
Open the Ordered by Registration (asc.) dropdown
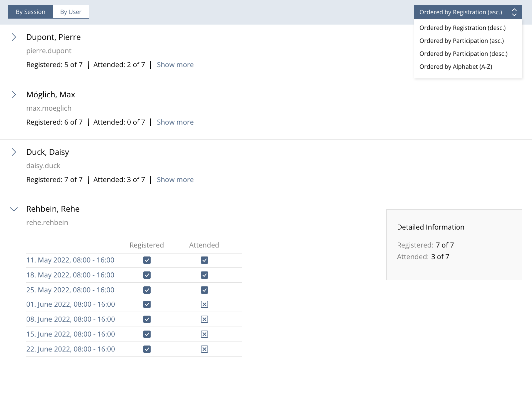tap(467, 12)
